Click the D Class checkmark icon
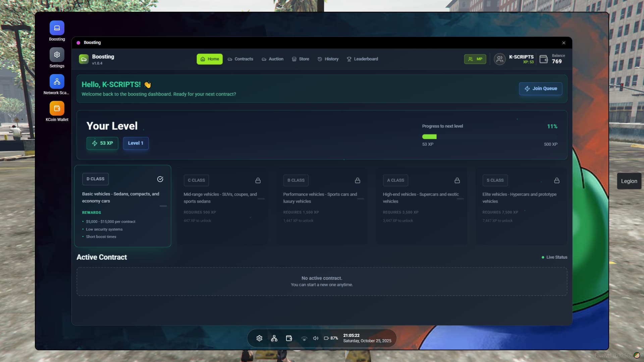The image size is (644, 362). pyautogui.click(x=160, y=179)
